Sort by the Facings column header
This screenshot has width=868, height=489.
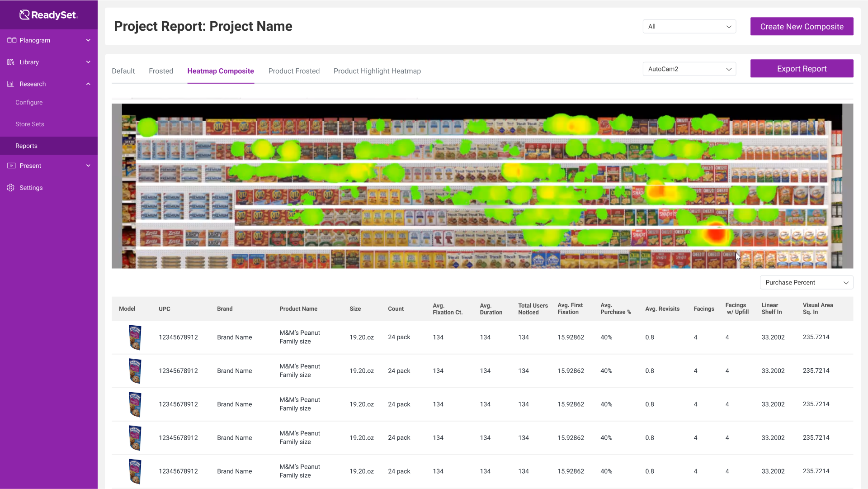click(704, 309)
